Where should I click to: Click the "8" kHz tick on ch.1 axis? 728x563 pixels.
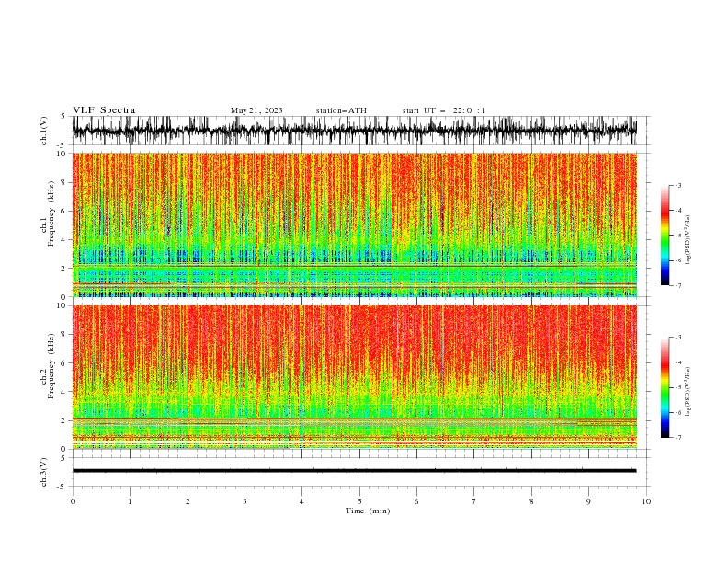[x=63, y=182]
